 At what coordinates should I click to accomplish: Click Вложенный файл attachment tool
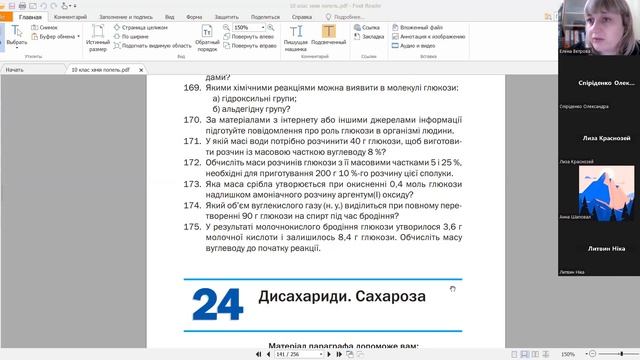coord(417,27)
